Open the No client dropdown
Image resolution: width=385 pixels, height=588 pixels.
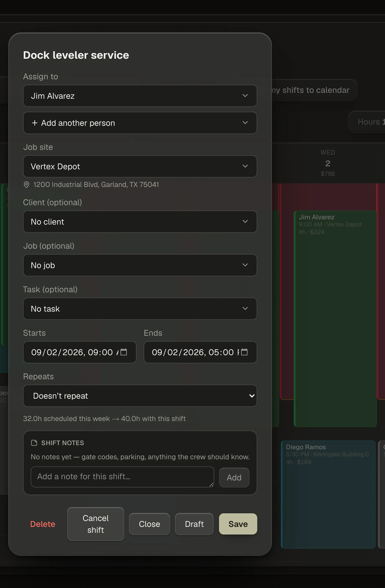tap(140, 222)
